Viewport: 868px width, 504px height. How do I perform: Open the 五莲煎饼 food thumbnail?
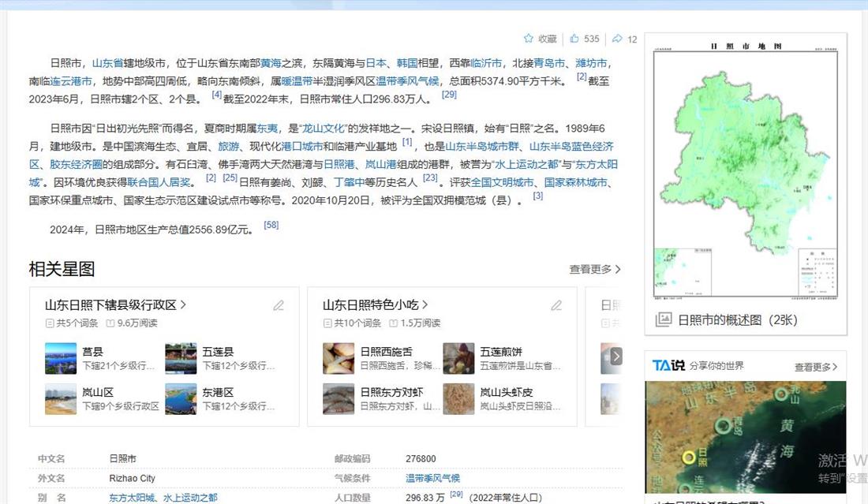(459, 359)
